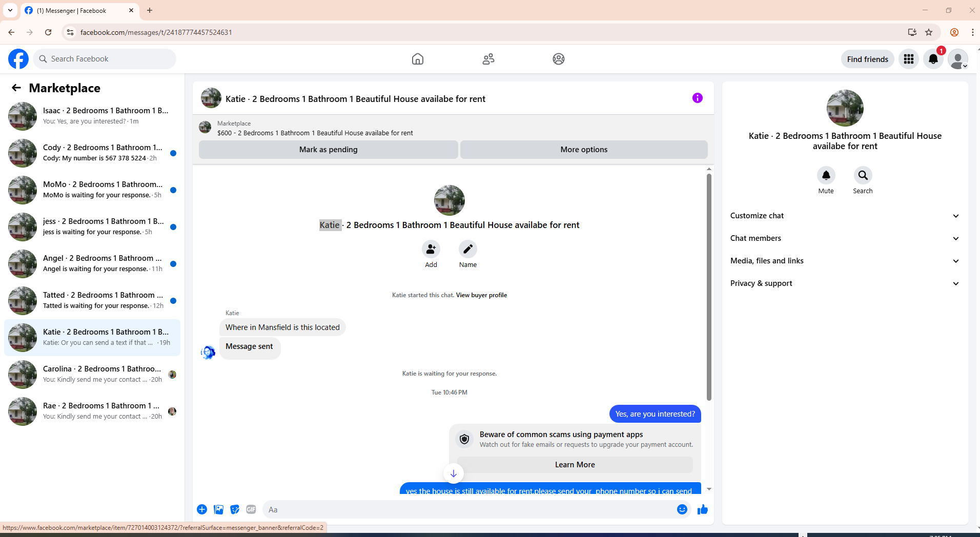Screen dimensions: 980x537
Task: Click the More options button
Action: (584, 150)
